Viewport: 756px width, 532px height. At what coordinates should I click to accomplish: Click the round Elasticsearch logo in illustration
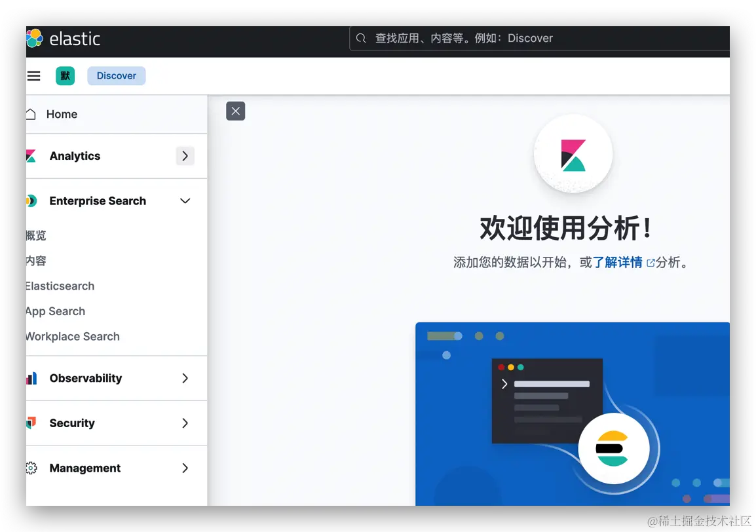pyautogui.click(x=613, y=449)
